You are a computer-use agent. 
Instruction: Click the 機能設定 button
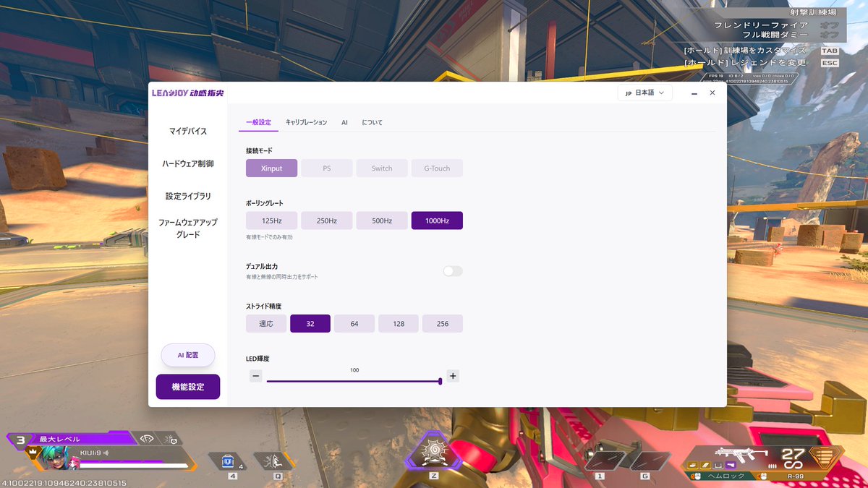188,387
